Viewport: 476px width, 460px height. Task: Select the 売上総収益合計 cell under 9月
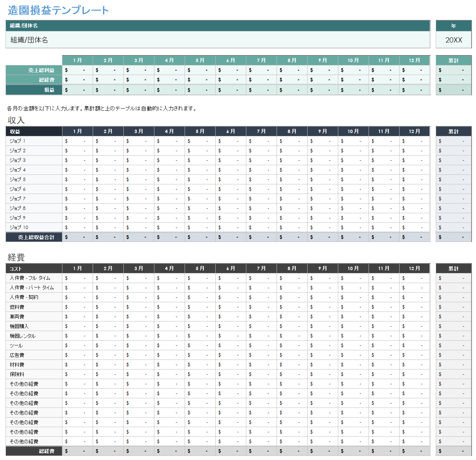[x=323, y=237]
